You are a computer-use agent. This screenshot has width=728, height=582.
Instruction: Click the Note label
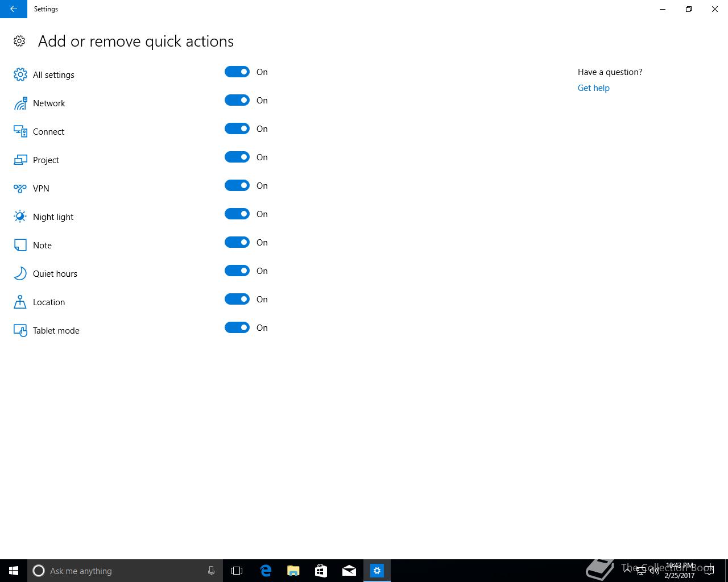coord(42,246)
